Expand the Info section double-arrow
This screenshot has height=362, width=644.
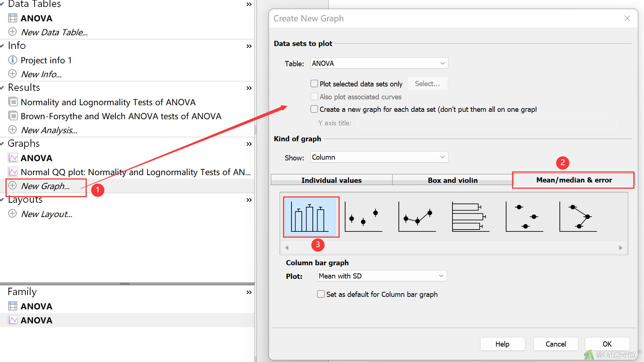249,46
